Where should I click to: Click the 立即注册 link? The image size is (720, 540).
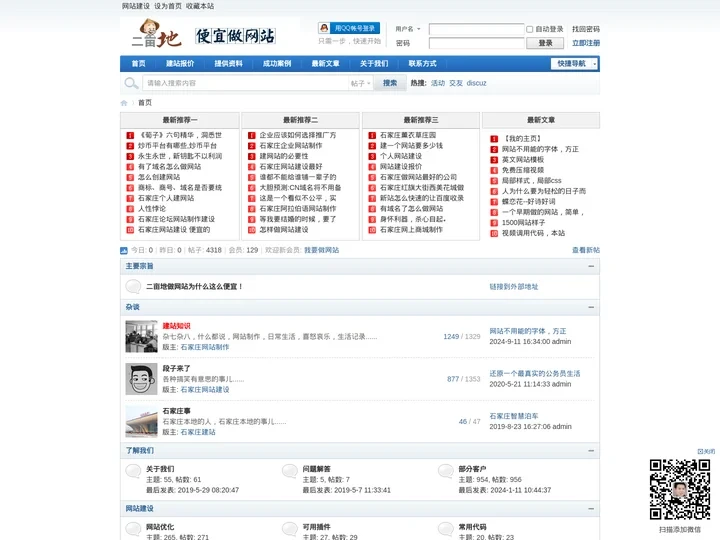(586, 43)
